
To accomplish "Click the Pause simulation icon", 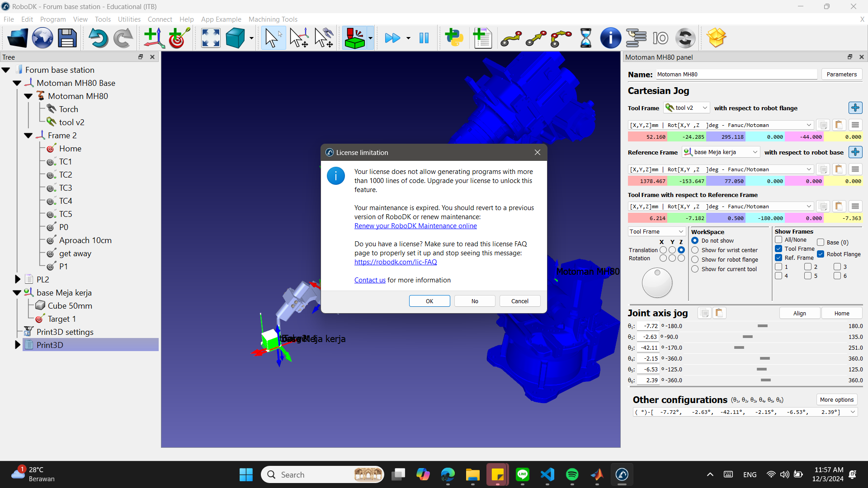I will [424, 38].
